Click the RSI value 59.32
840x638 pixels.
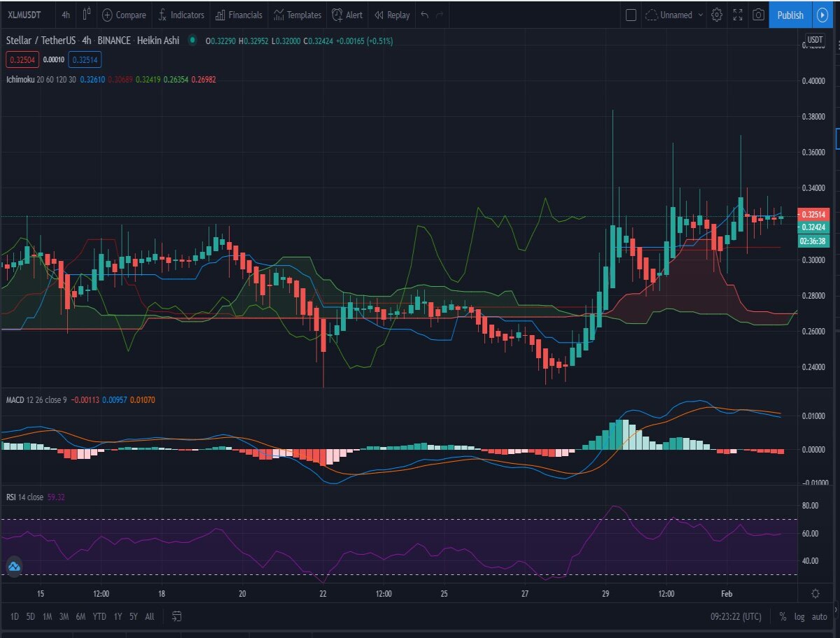[56, 497]
